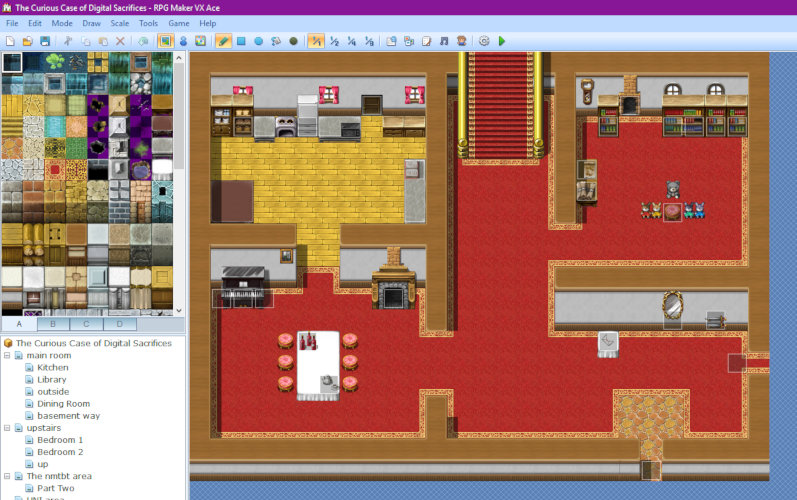797x500 pixels.
Task: Collapse The nmtbt area branch
Action: click(7, 476)
